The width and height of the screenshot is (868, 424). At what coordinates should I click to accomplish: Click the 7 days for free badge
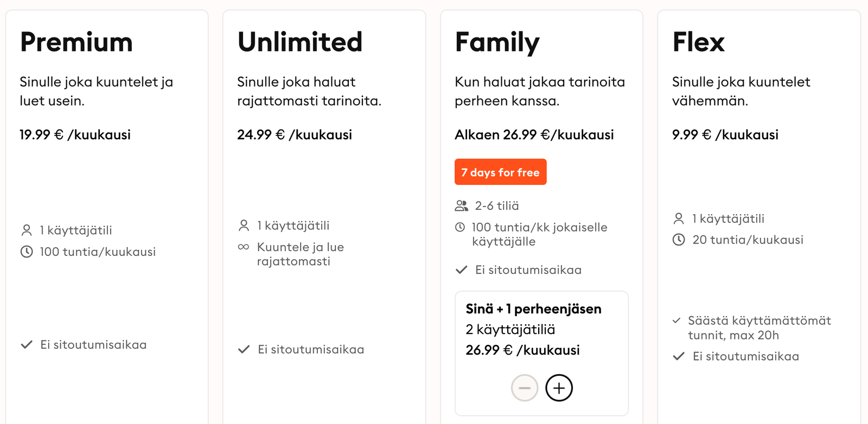(500, 172)
